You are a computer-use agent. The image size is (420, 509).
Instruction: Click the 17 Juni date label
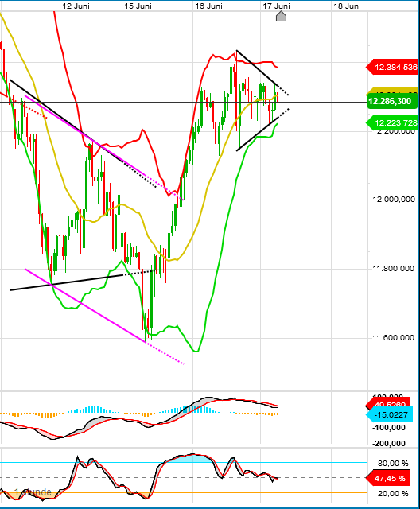click(x=276, y=6)
